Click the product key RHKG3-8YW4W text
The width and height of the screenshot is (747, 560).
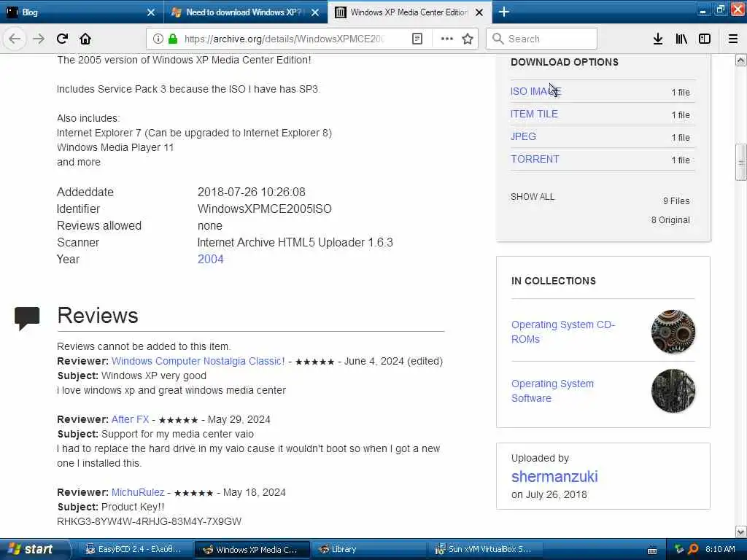tap(149, 521)
